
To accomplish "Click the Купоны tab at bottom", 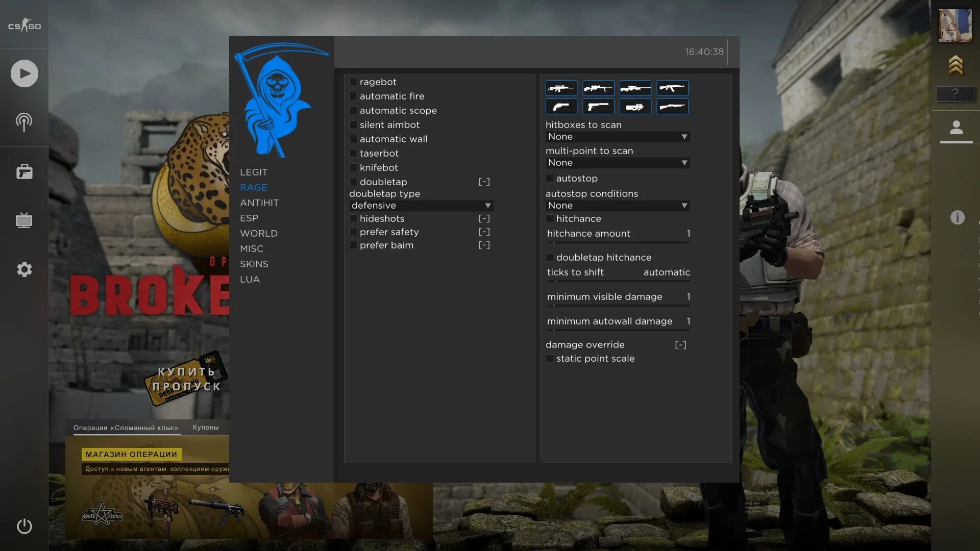I will click(x=205, y=427).
